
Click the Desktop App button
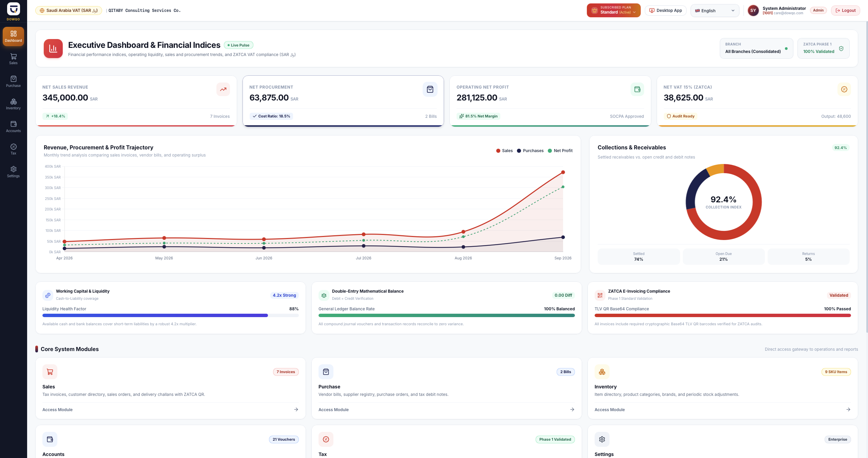666,11
